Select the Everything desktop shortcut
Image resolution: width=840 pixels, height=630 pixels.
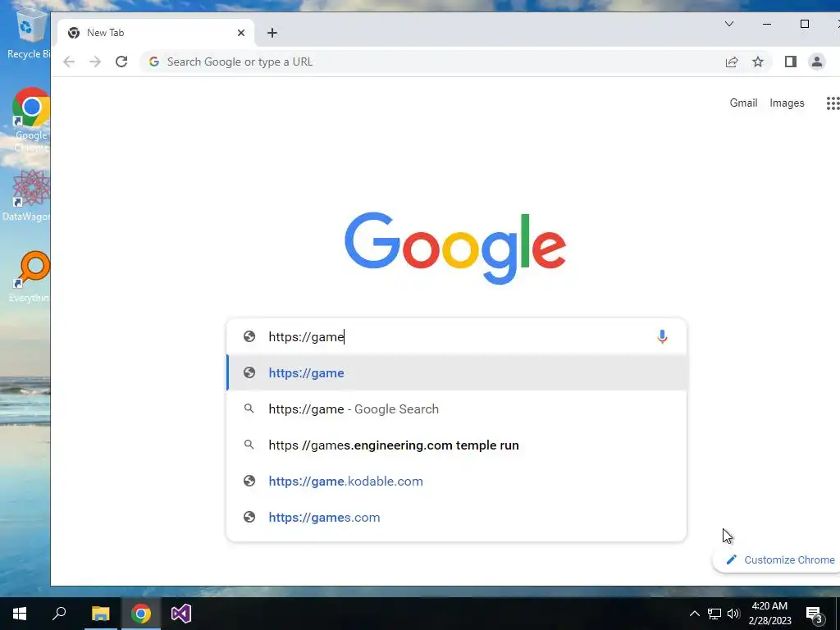(x=31, y=276)
